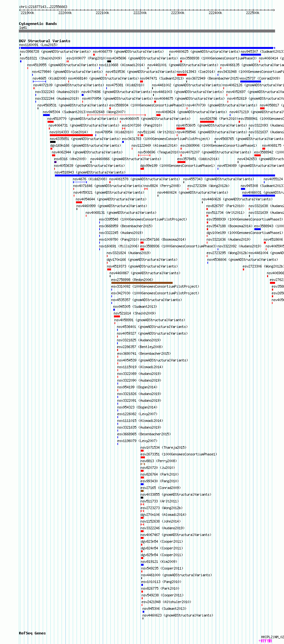
Task: Select nsv4557343 gnomAD variant label
Action: coord(219,179)
